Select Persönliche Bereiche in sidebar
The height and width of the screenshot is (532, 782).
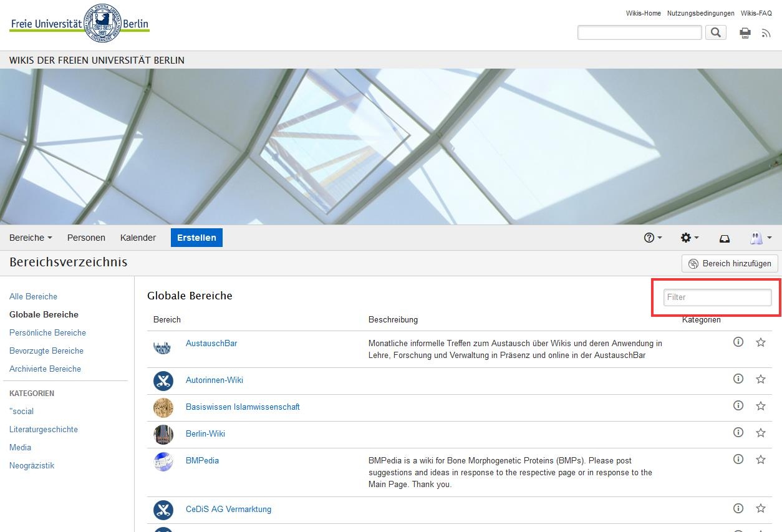pyautogui.click(x=47, y=332)
